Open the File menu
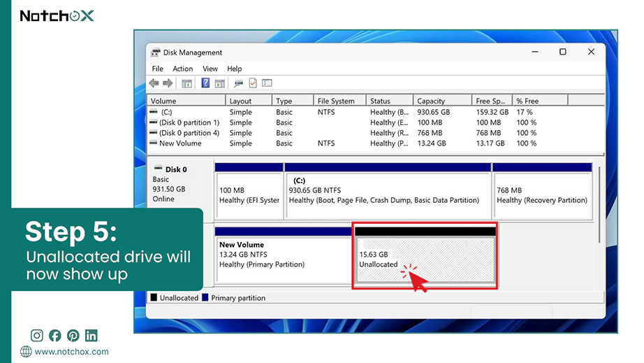Screen dimensions: 644x363 [157, 69]
